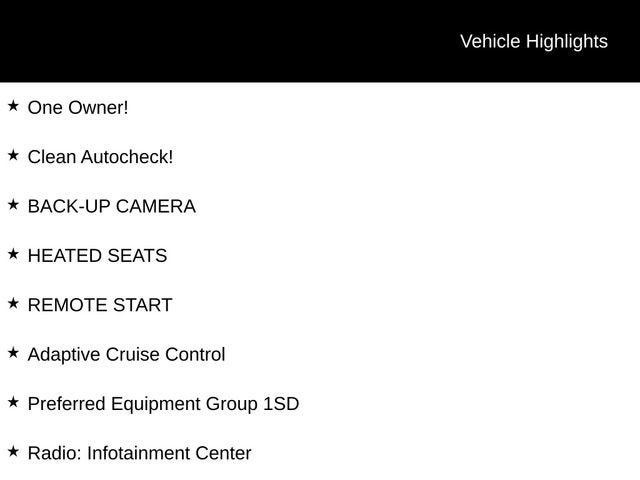This screenshot has width=640, height=480.
Task: Choose the REMOTE START feature text
Action: [x=100, y=305]
